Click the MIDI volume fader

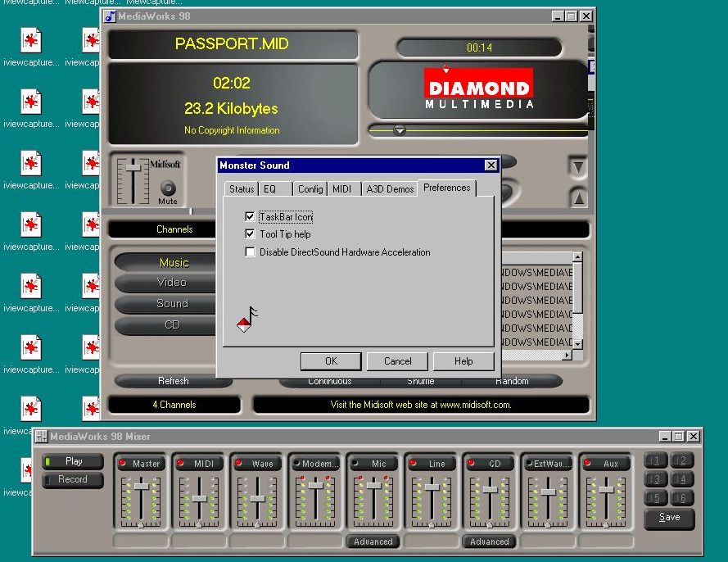pos(199,498)
